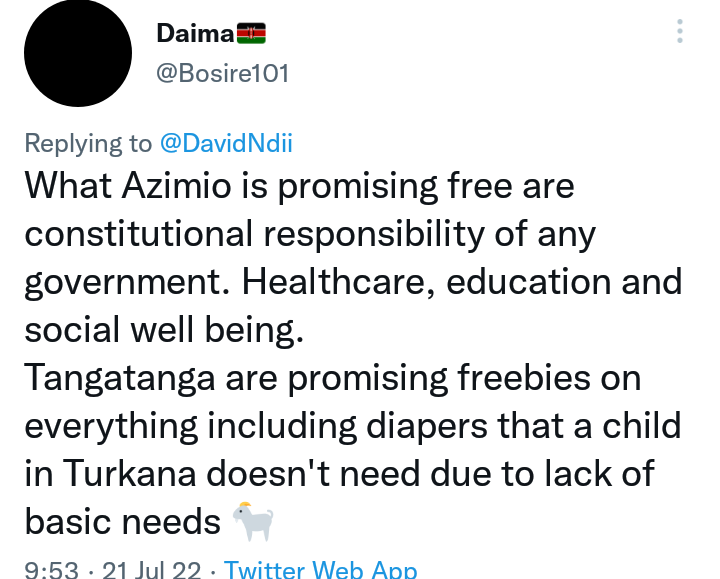Viewport: 720px width, 579px height.
Task: Click the black circular profile avatar
Action: coord(78,53)
